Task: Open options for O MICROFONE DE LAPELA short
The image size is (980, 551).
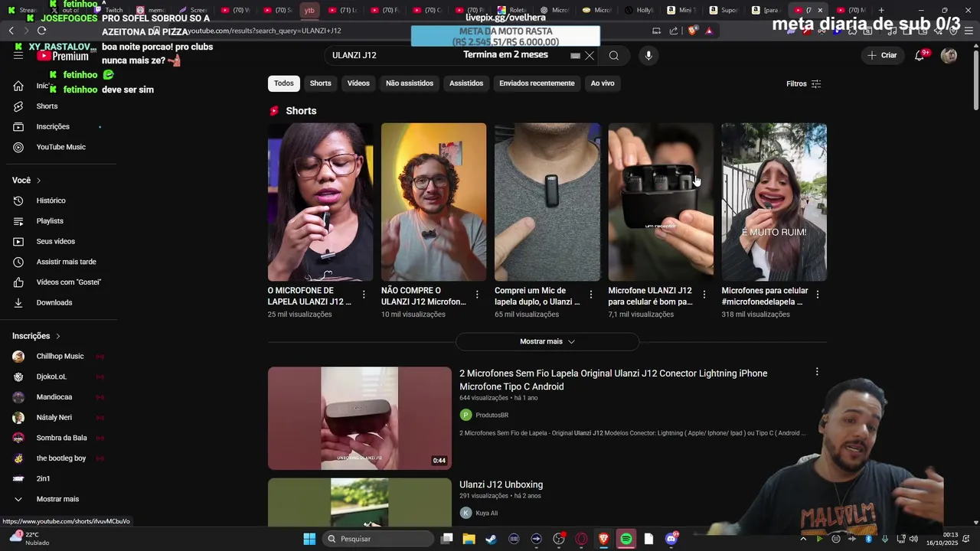Action: click(x=364, y=295)
